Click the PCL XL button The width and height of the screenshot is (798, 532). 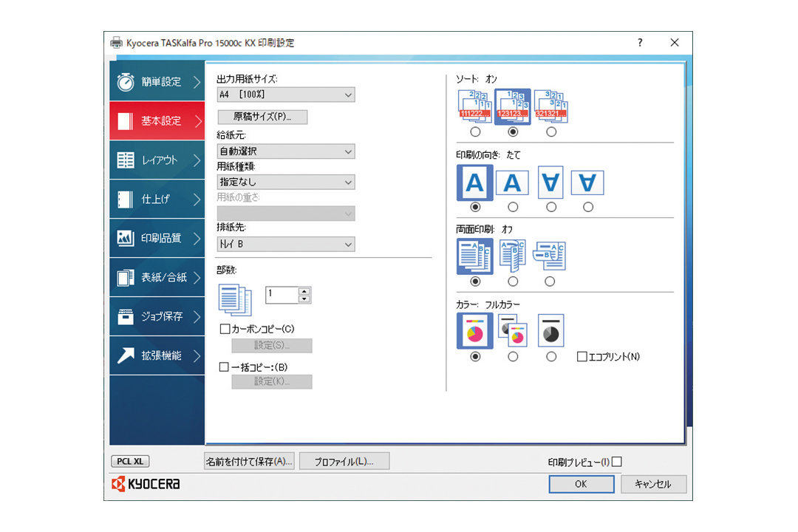point(130,461)
